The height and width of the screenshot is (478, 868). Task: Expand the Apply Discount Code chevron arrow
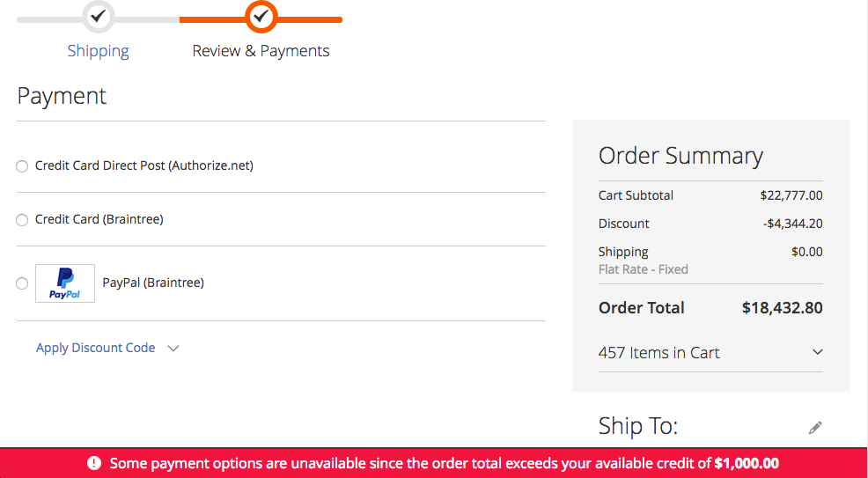(x=173, y=349)
